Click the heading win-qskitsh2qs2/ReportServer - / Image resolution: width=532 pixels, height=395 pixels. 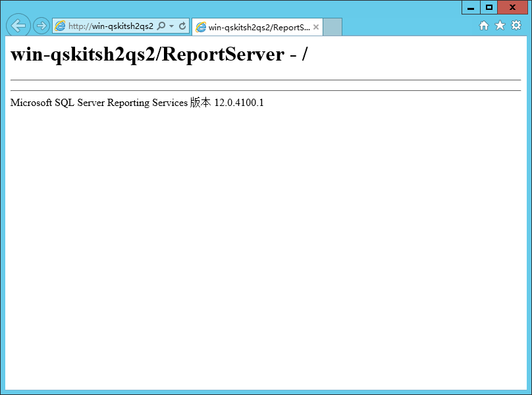coord(159,54)
